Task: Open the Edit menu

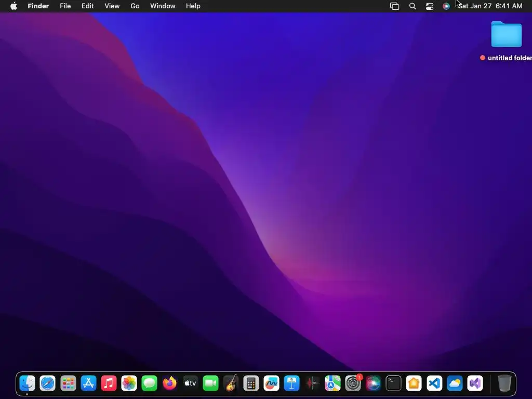Action: [87, 6]
